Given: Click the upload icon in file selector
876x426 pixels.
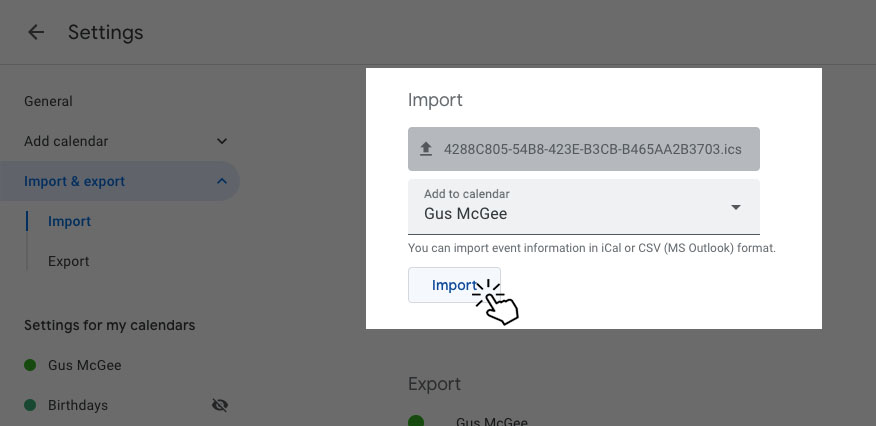Looking at the screenshot, I should pyautogui.click(x=426, y=149).
